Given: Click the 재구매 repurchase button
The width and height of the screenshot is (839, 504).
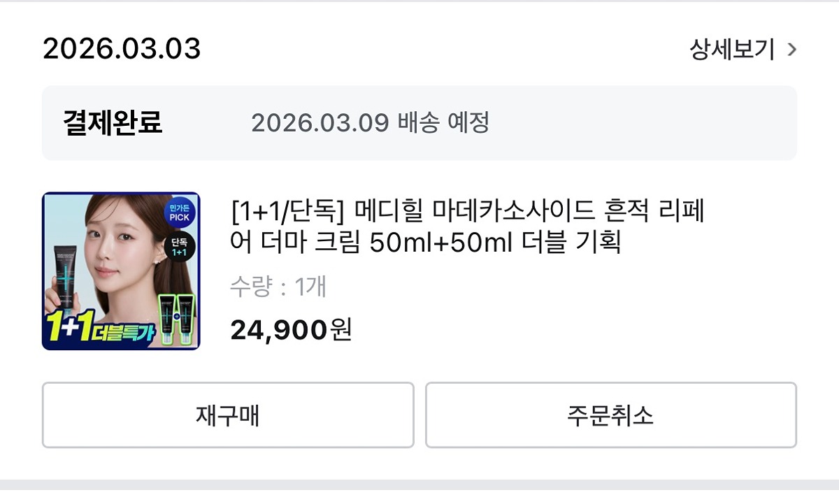Looking at the screenshot, I should (228, 415).
